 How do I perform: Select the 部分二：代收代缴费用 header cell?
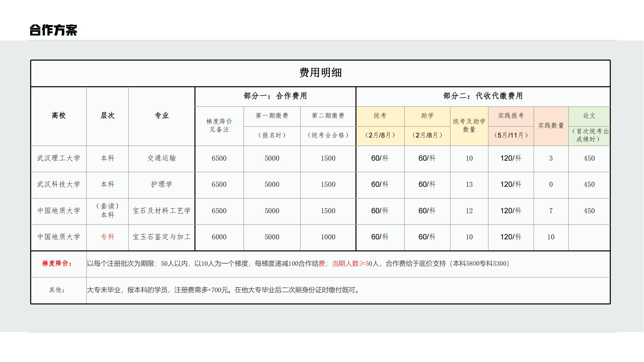(483, 96)
